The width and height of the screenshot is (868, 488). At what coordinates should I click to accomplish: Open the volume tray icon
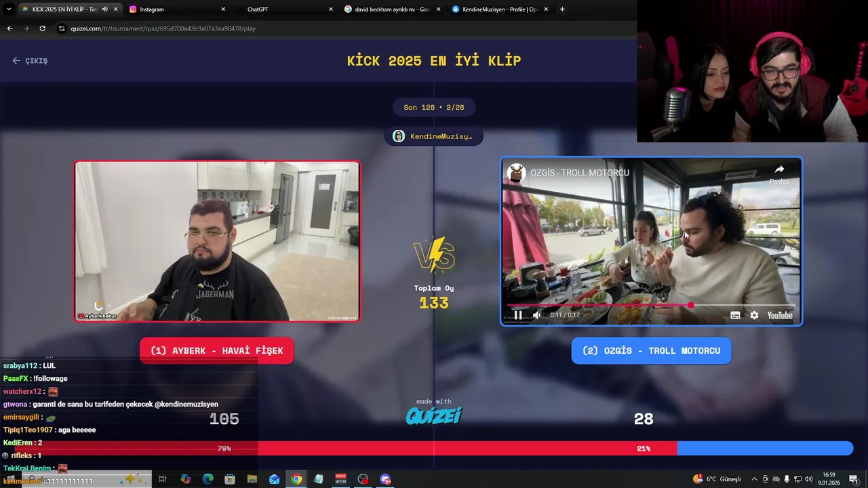pyautogui.click(x=808, y=479)
